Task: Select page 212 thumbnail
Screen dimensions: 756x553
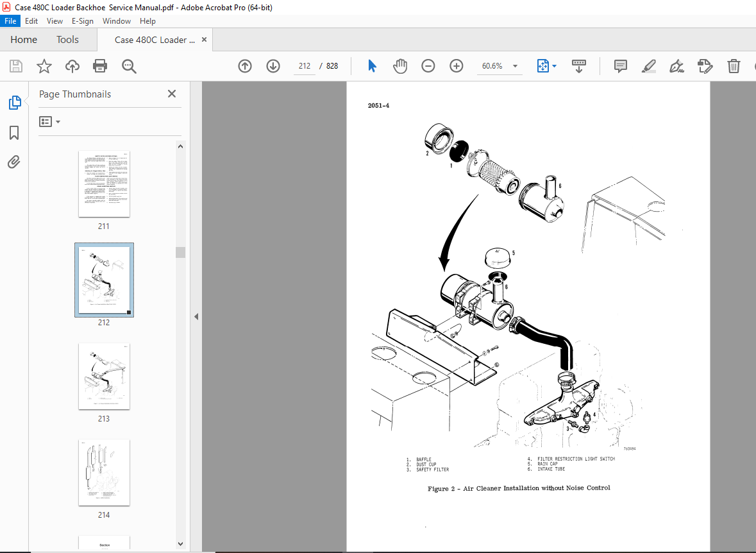Action: pyautogui.click(x=104, y=280)
